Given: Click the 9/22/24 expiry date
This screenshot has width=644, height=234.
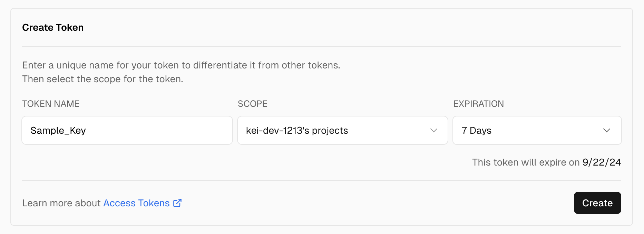Looking at the screenshot, I should [x=602, y=162].
